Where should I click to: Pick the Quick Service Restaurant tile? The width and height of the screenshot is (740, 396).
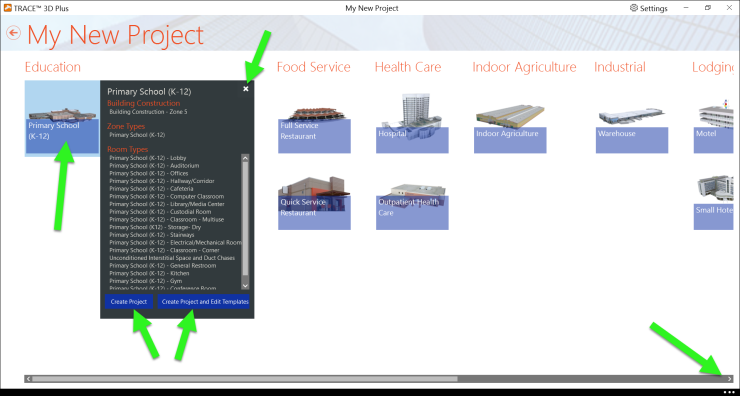[x=314, y=203]
